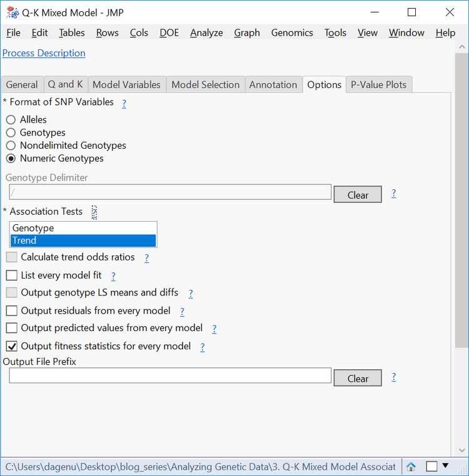Open the status bar dropdown arrow
Image resolution: width=469 pixels, height=476 pixels.
click(x=445, y=465)
